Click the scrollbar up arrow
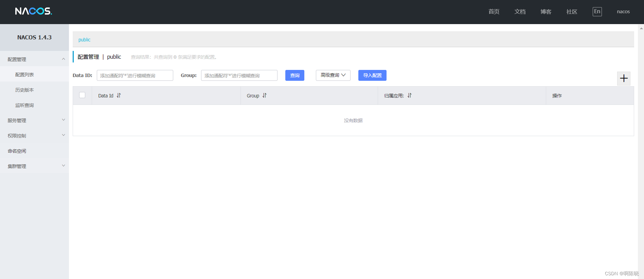 (641, 28)
